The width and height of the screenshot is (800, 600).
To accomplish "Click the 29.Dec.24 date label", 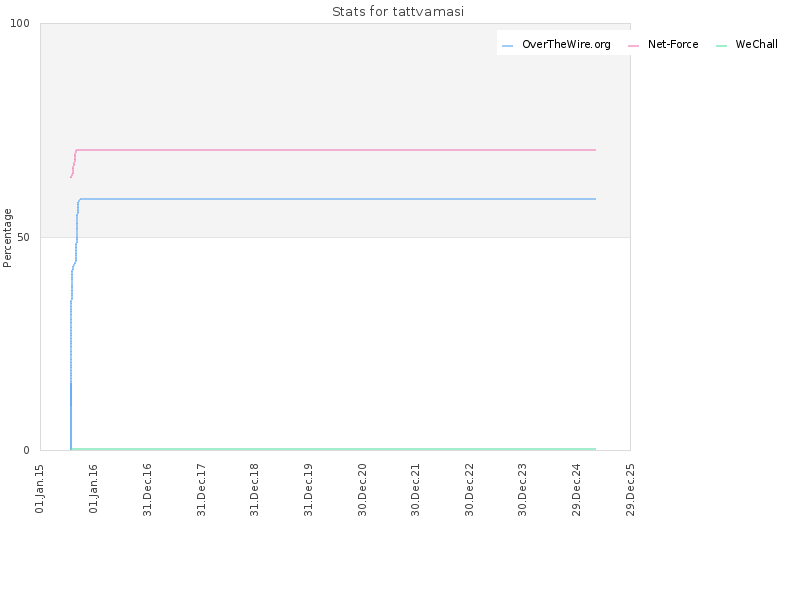I will (x=577, y=490).
